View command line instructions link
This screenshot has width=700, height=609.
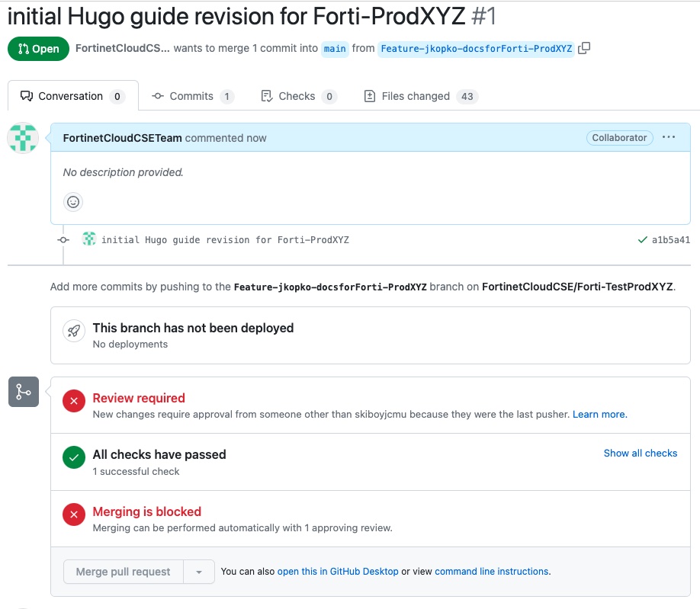[x=492, y=572]
